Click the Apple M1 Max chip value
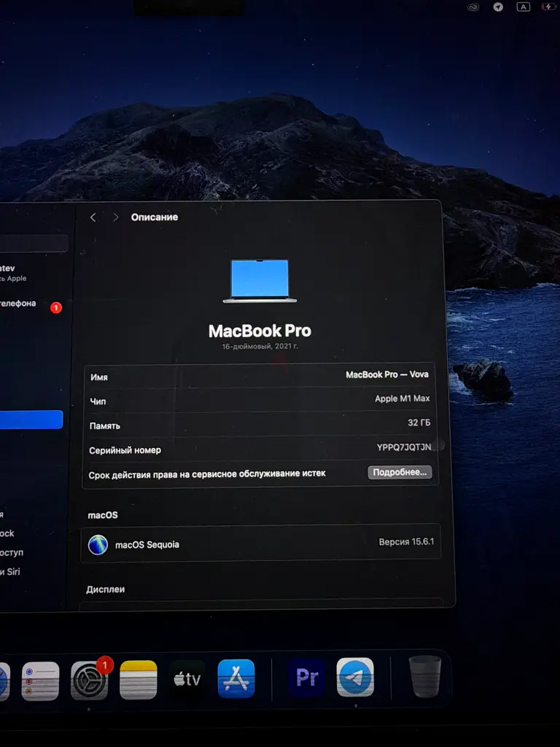560x747 pixels. [402, 398]
